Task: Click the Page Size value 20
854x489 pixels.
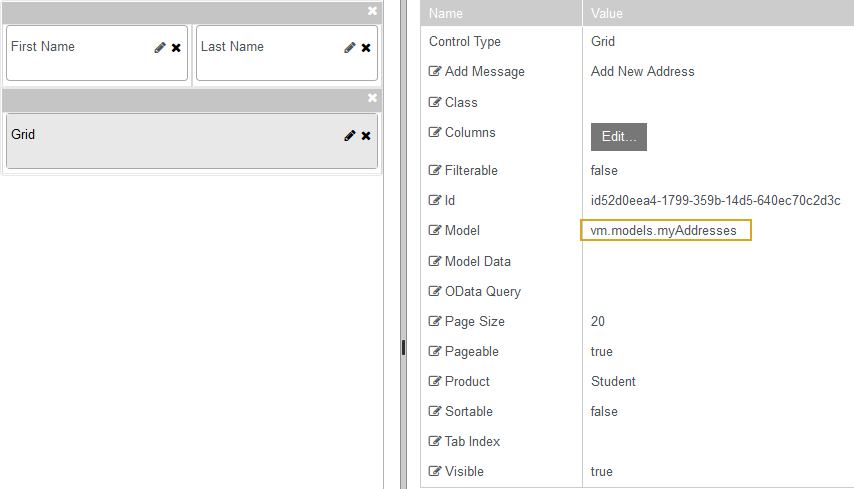Action: (x=598, y=322)
